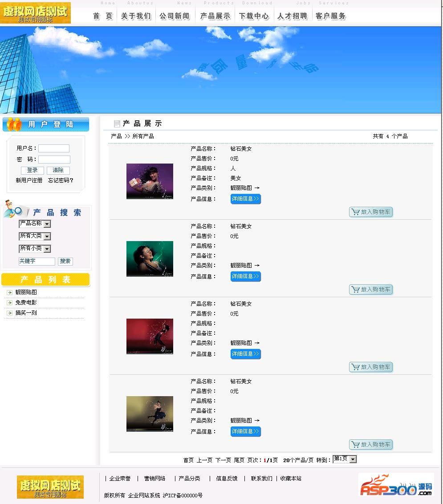Click the 靓丽贴图 category link of first product
443x504 pixels.
pos(241,188)
